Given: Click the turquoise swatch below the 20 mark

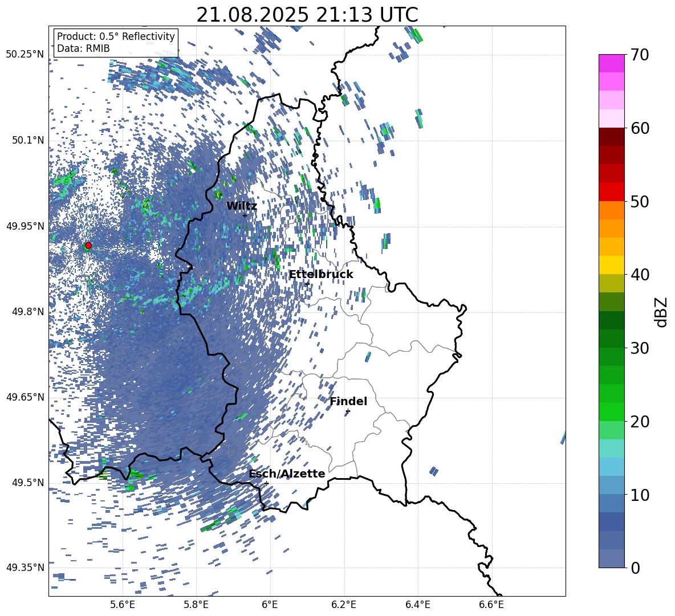Looking at the screenshot, I should pyautogui.click(x=611, y=448).
